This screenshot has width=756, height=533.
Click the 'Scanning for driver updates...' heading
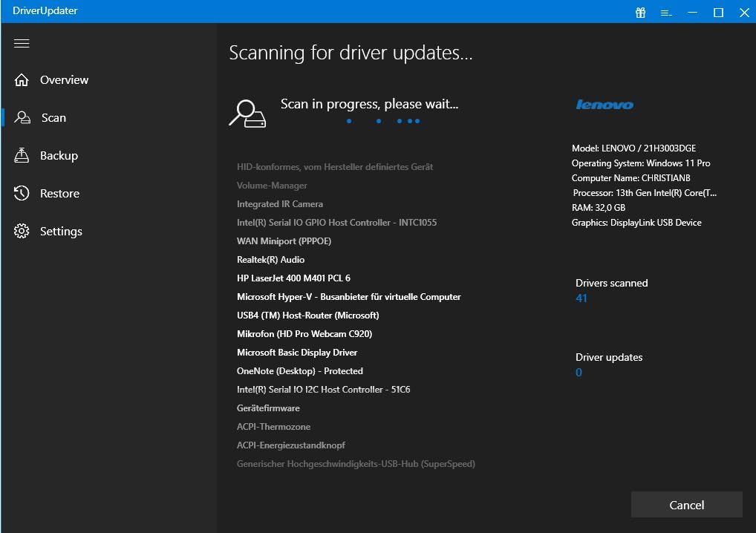[x=351, y=53]
